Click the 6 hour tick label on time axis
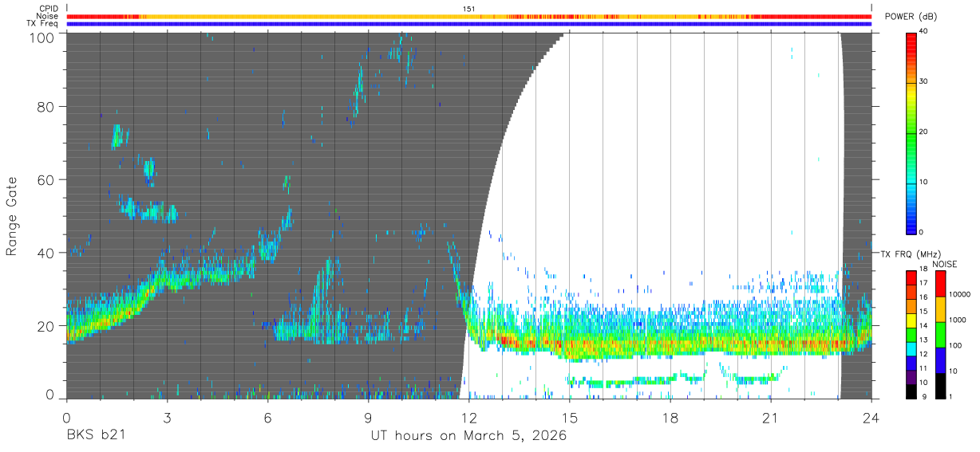The image size is (980, 452). [x=267, y=416]
